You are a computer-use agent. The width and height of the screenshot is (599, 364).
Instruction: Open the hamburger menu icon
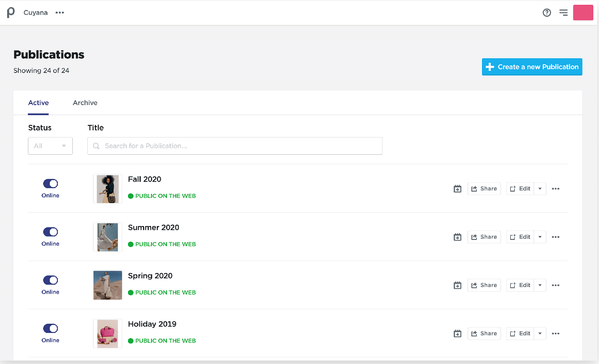(x=564, y=13)
